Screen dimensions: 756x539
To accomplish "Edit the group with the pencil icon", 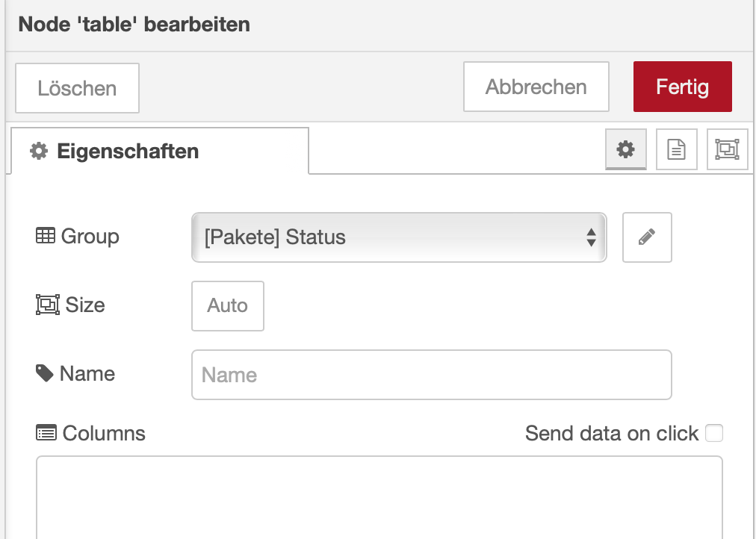I will pos(647,237).
